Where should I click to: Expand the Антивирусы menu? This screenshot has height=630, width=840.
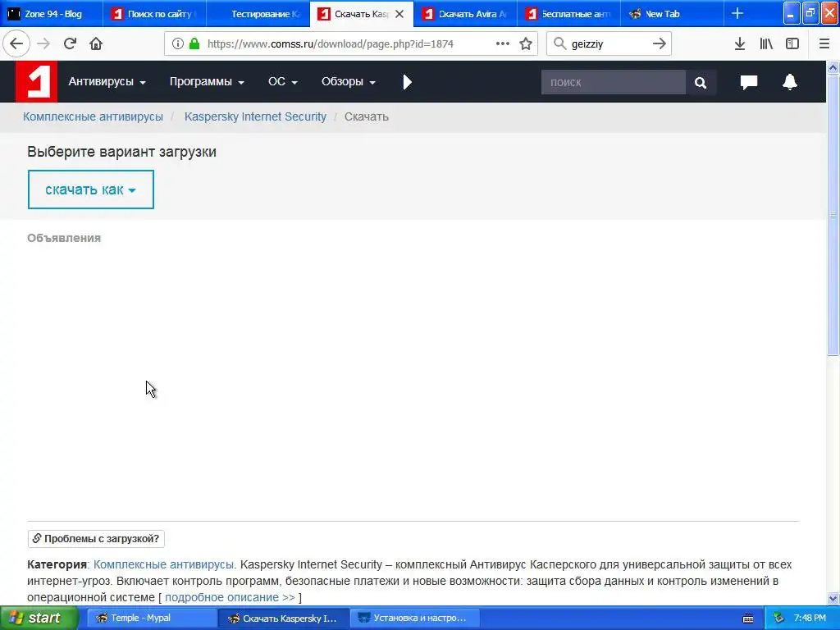click(107, 81)
